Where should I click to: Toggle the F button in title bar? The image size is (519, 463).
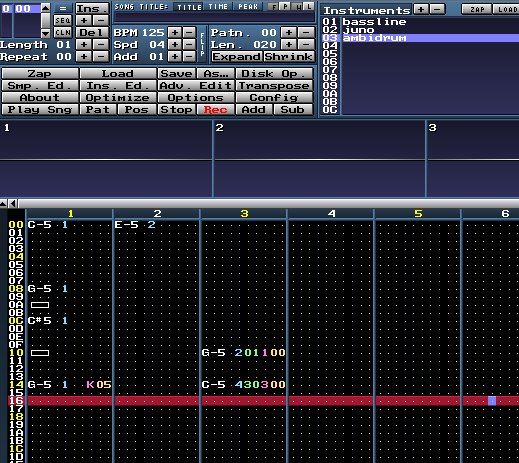point(273,6)
